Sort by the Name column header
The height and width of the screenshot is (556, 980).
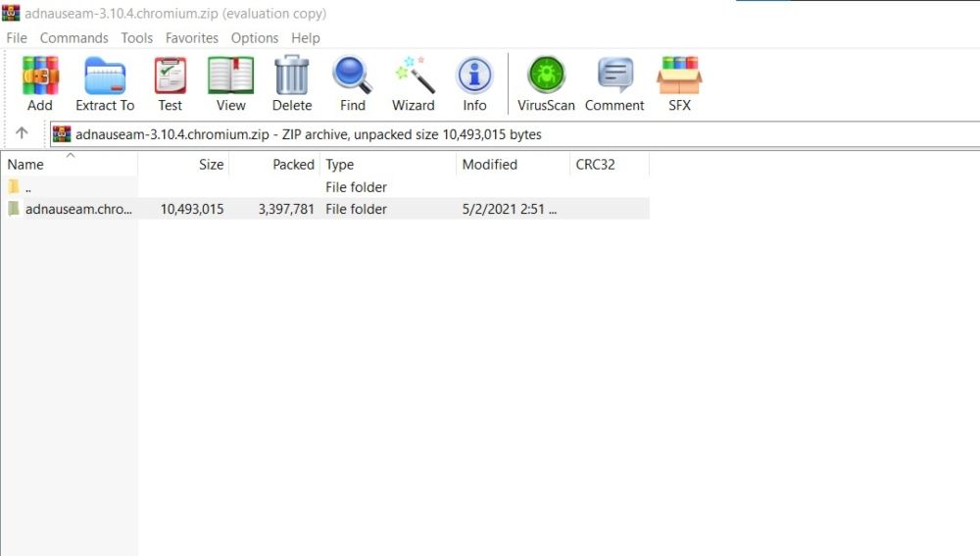click(x=69, y=164)
